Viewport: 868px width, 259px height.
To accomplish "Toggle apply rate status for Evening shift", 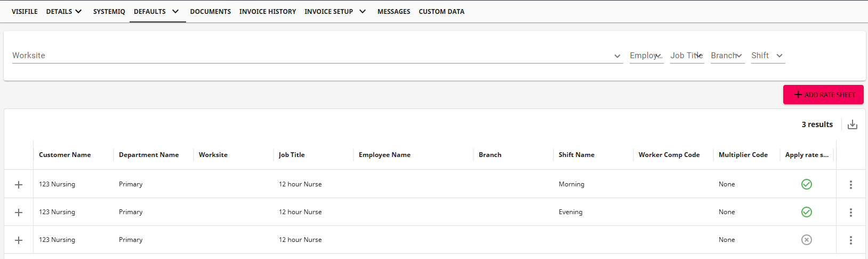I will (x=806, y=212).
